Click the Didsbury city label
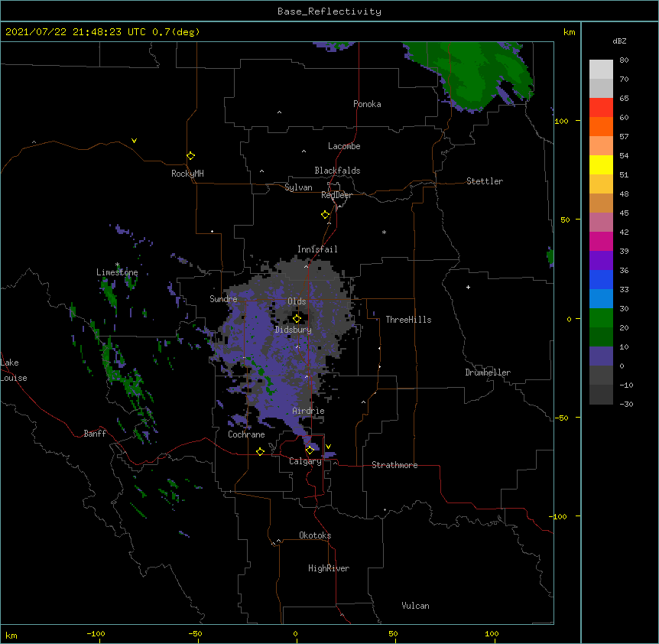Image resolution: width=659 pixels, height=644 pixels. coord(294,330)
